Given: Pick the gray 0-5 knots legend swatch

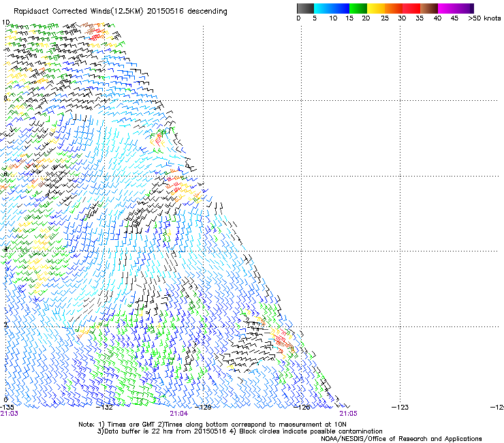Looking at the screenshot, I should pyautogui.click(x=305, y=8).
